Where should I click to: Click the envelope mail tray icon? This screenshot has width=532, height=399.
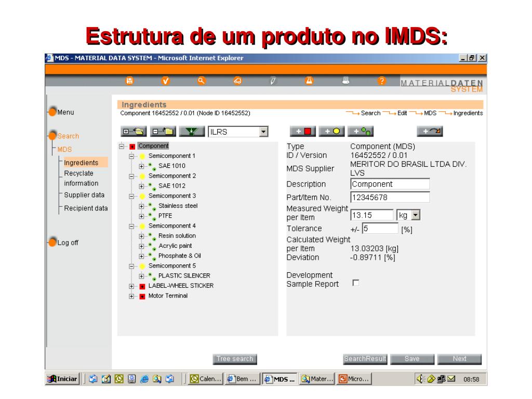point(451,379)
